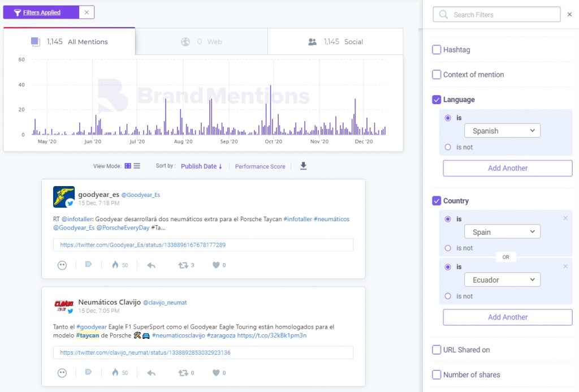Open the #goodyear hashtag link
This screenshot has height=392, width=579.
92,327
